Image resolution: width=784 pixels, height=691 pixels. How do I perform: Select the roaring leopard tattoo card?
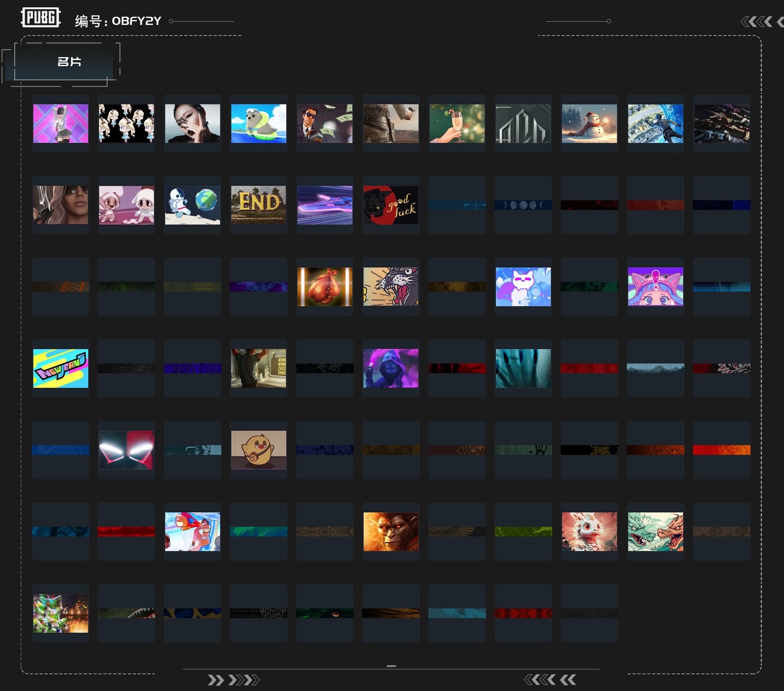point(391,287)
